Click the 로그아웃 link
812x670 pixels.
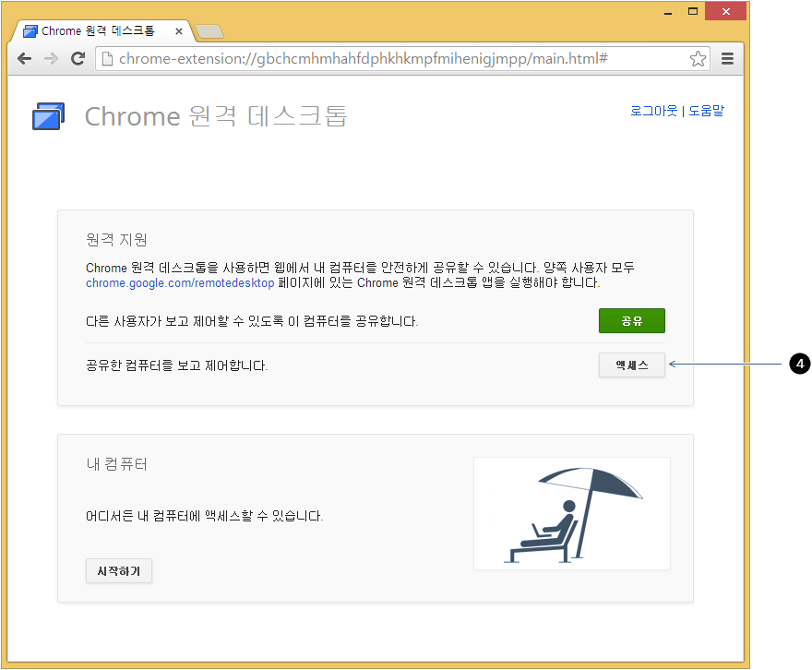[x=653, y=111]
